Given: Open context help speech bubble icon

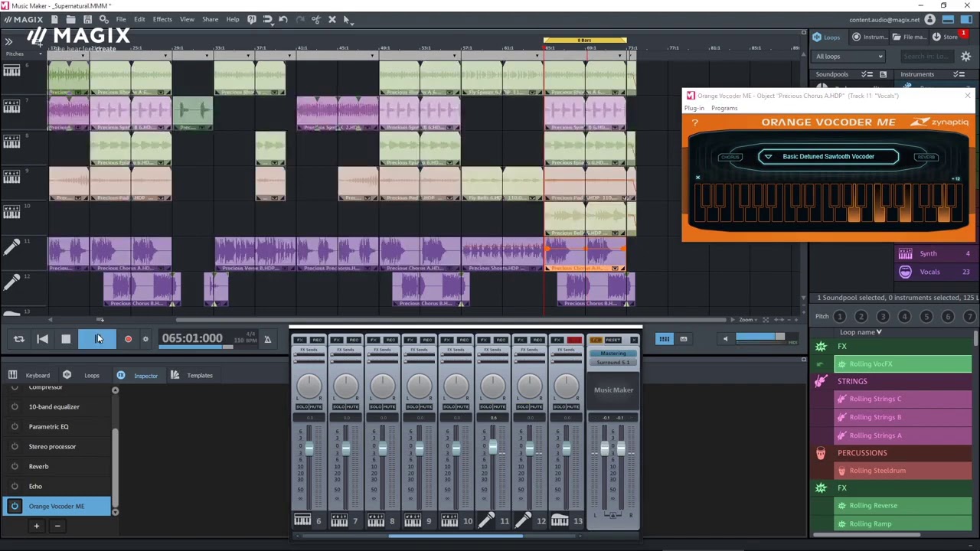Looking at the screenshot, I should (x=251, y=19).
